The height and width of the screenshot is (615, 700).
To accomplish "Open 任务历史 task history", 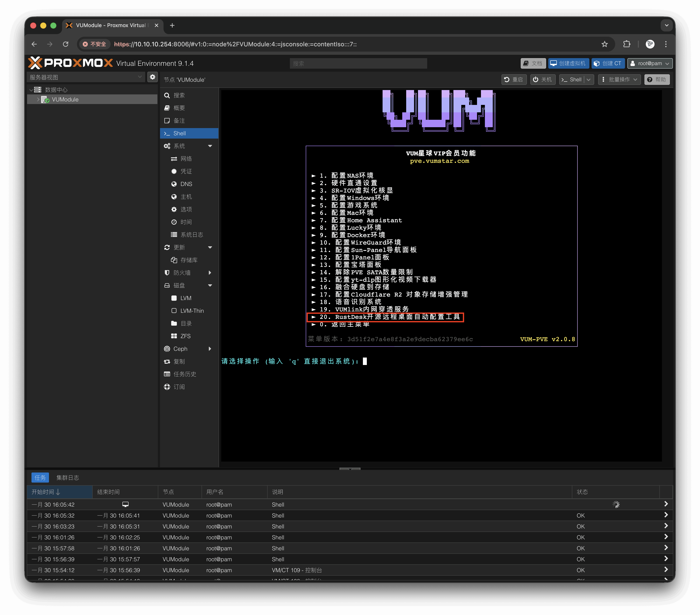I will point(185,374).
